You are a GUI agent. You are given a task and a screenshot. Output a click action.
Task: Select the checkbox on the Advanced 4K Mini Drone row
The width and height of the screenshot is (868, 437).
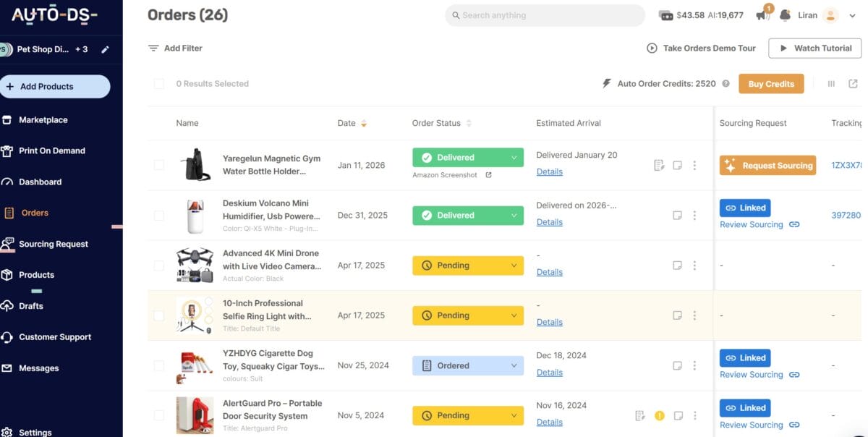159,265
